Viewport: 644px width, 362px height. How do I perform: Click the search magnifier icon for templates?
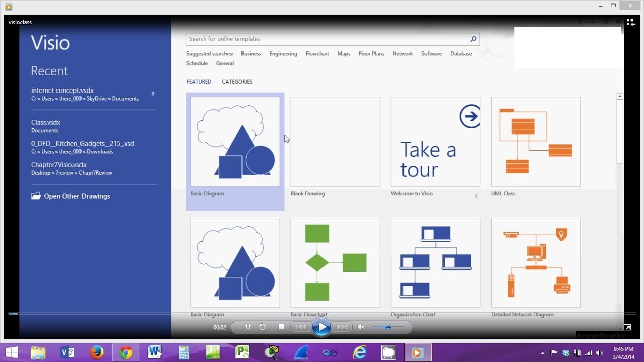(x=473, y=39)
